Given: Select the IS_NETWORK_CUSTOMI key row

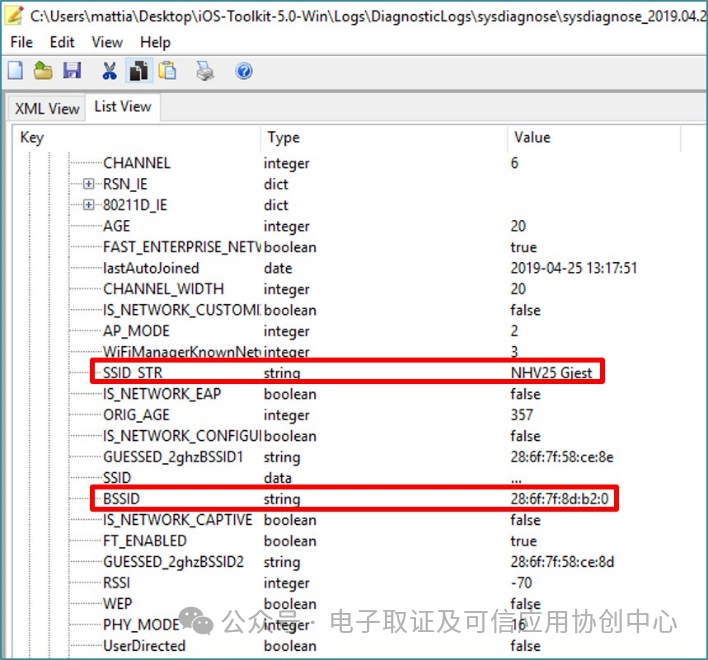Looking at the screenshot, I should tap(182, 310).
